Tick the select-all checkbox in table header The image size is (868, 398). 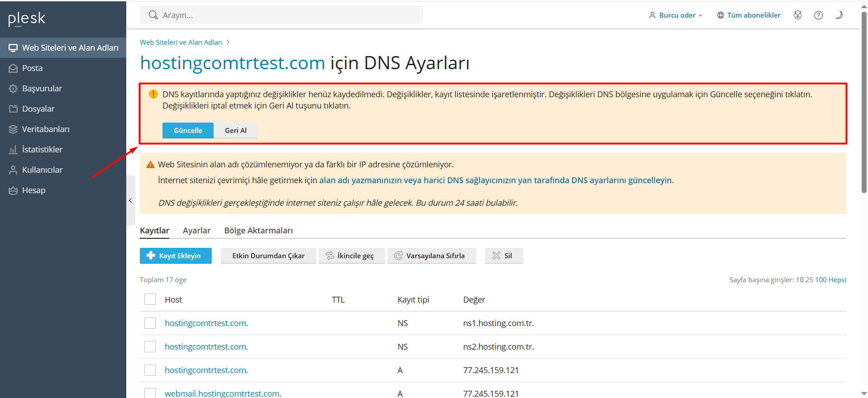150,299
